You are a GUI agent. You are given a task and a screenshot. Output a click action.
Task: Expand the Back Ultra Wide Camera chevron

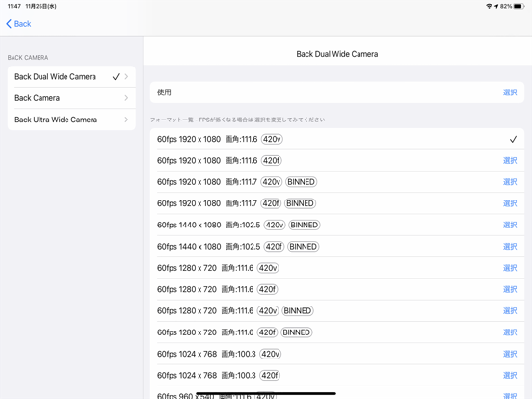point(126,120)
